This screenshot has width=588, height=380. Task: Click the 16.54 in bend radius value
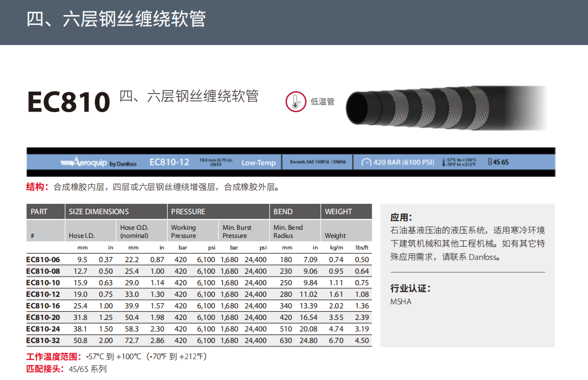coord(308,317)
